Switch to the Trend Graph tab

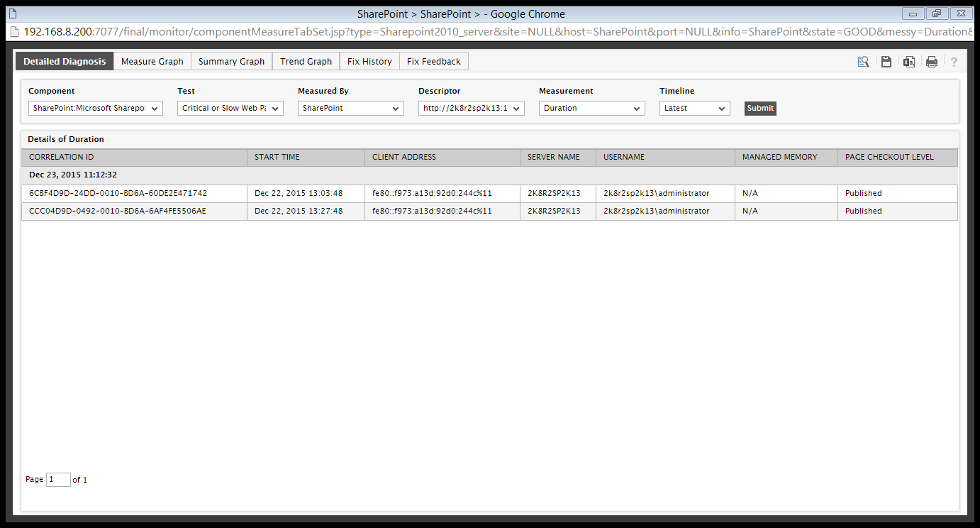[306, 62]
